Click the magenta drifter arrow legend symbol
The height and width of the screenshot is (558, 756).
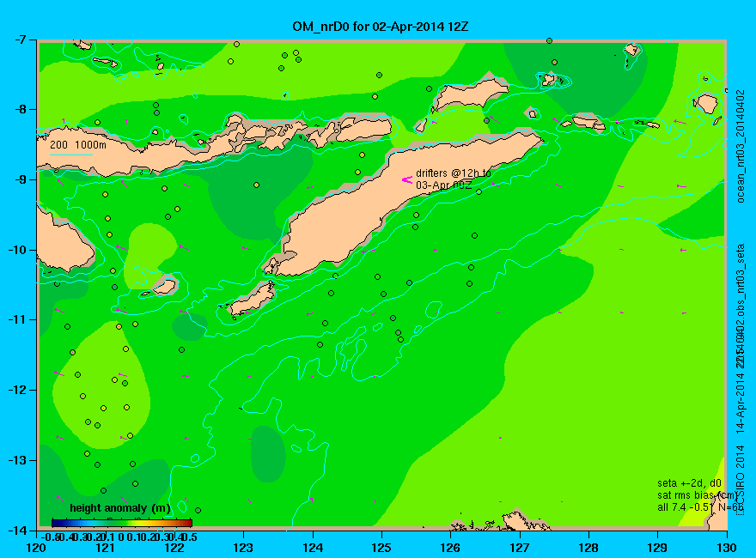[407, 179]
